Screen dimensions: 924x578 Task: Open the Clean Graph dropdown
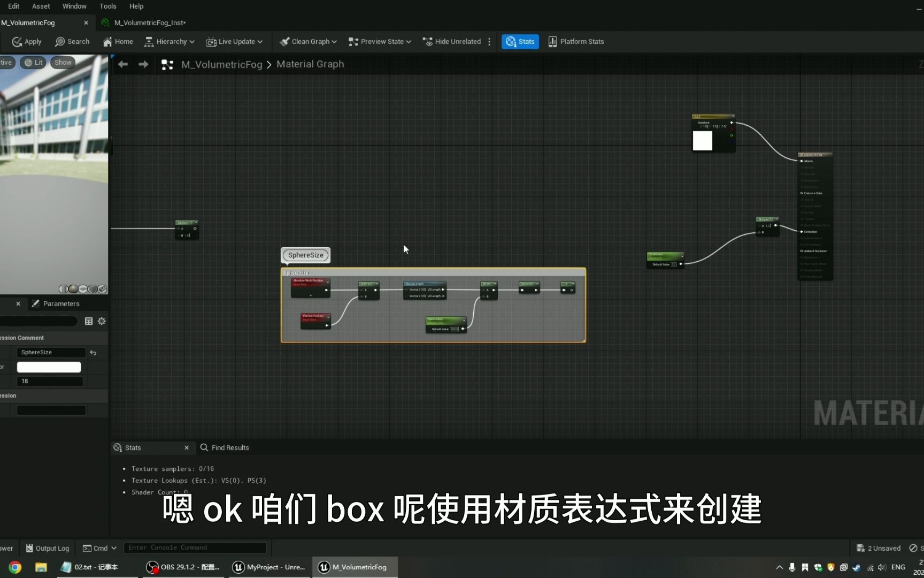(x=308, y=41)
